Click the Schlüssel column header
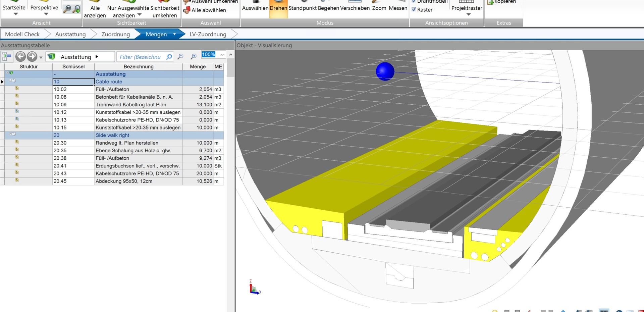644x312 pixels. click(73, 66)
